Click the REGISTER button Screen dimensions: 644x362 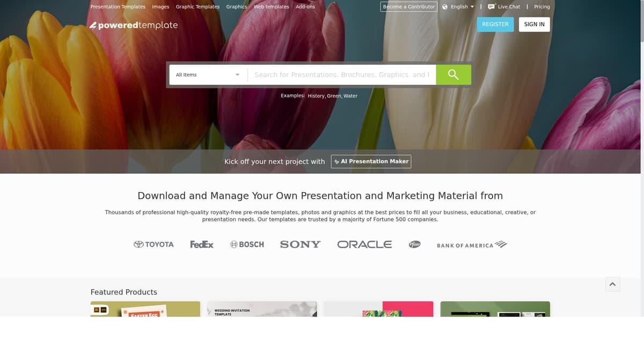pos(495,24)
